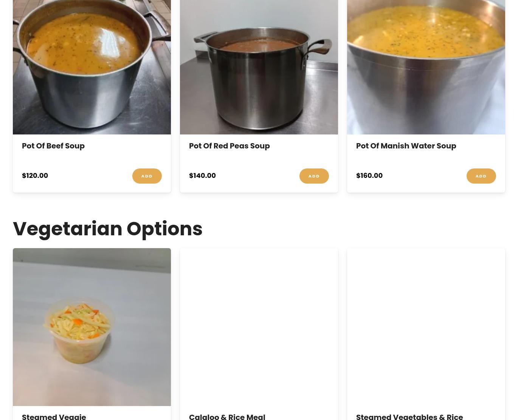The image size is (518, 420).
Task: Open the blank Steamed Vegetables & Rice image area
Action: (426, 327)
